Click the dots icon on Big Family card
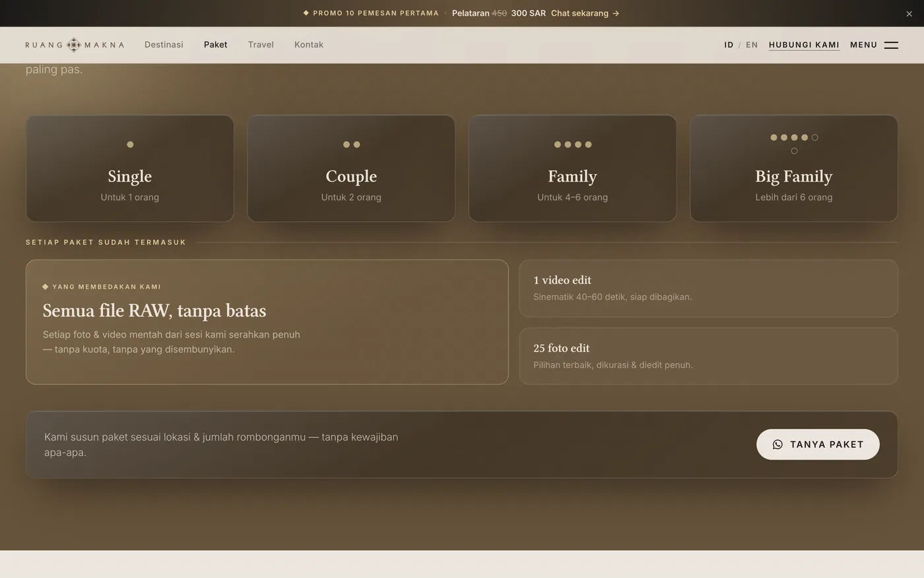 (794, 144)
